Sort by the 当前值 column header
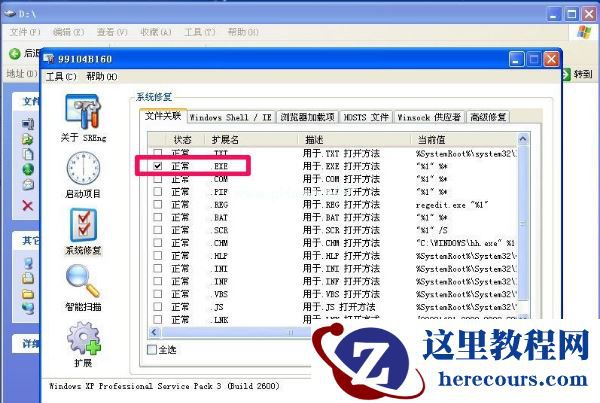The width and height of the screenshot is (600, 403). pyautogui.click(x=464, y=140)
